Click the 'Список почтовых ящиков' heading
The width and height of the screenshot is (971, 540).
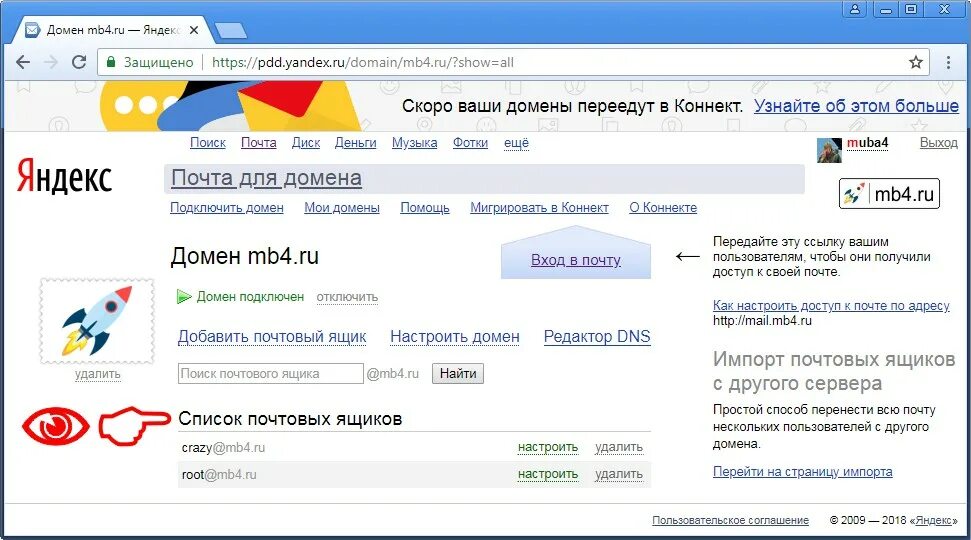[x=290, y=419]
